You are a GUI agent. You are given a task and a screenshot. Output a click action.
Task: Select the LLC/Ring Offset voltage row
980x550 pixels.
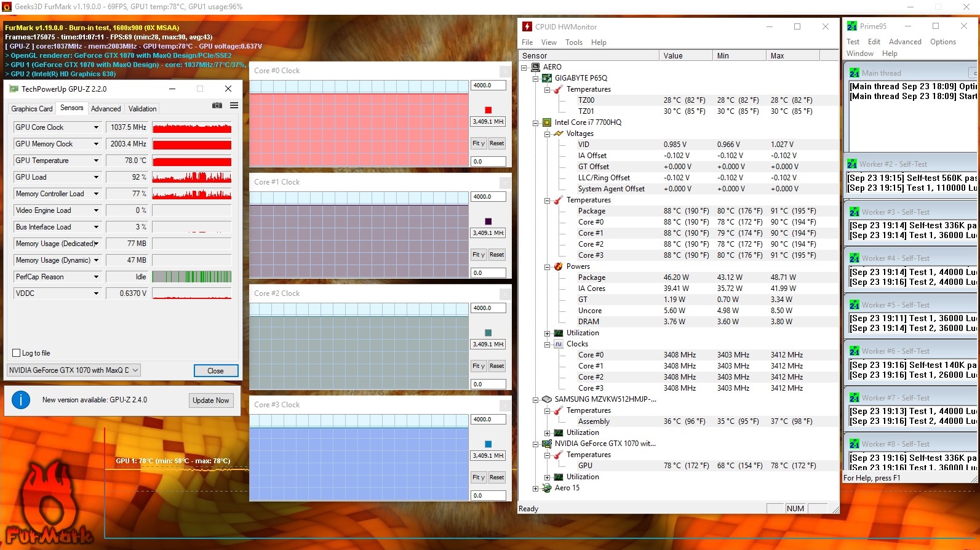point(679,178)
